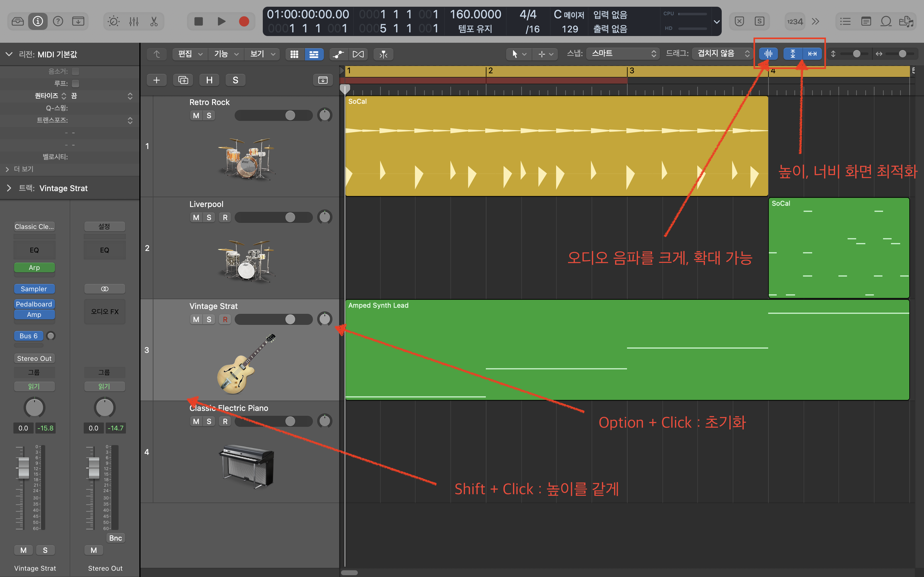This screenshot has width=924, height=577.
Task: Show automation with the curve icon
Action: coord(338,54)
